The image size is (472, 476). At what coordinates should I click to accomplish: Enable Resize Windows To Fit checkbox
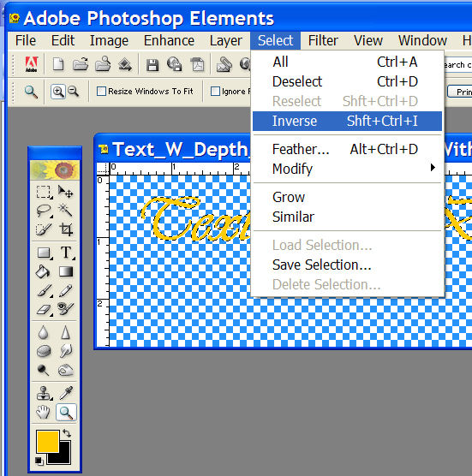pos(101,91)
